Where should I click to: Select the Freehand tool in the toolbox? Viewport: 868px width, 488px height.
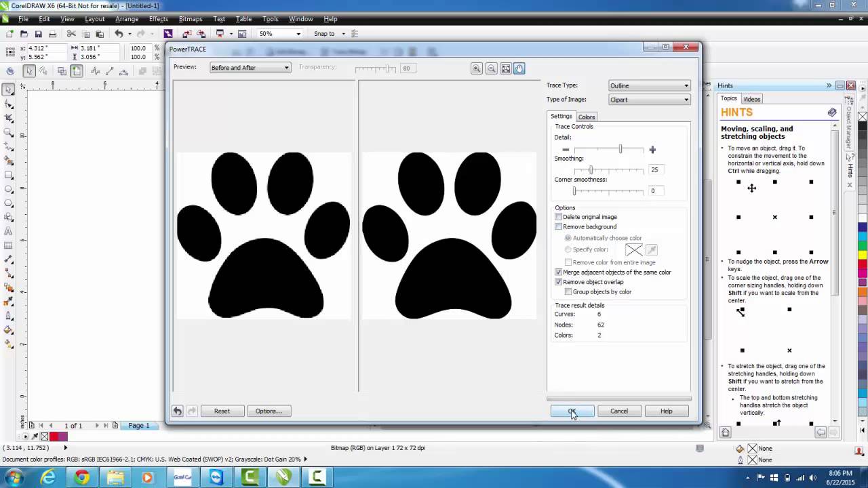point(9,146)
